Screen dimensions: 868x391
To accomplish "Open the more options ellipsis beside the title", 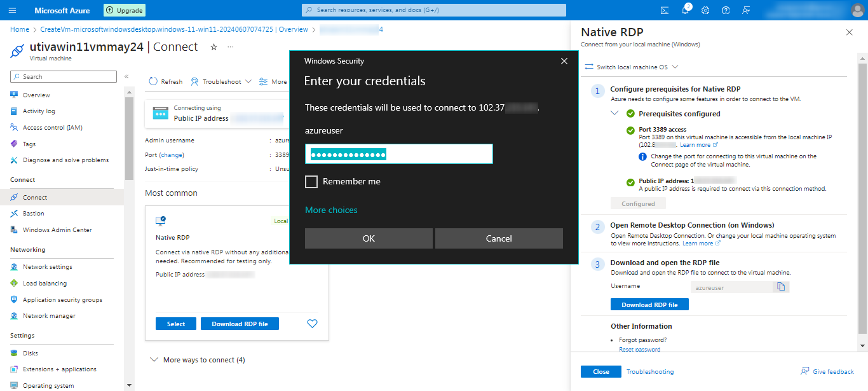I will (x=231, y=47).
